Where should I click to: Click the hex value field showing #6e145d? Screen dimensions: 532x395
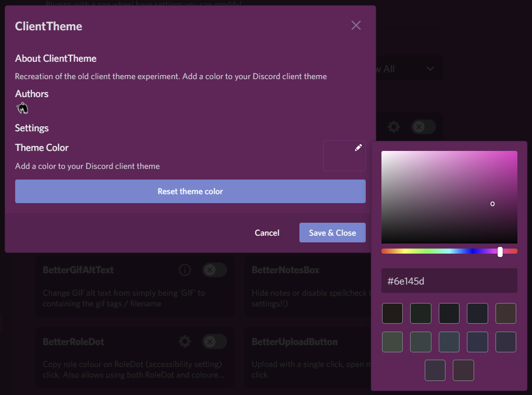pyautogui.click(x=449, y=281)
